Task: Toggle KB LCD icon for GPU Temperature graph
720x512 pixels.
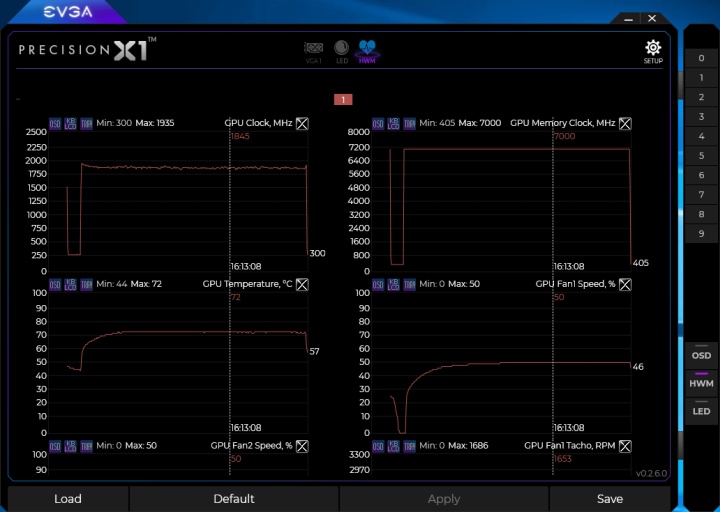Action: point(71,285)
